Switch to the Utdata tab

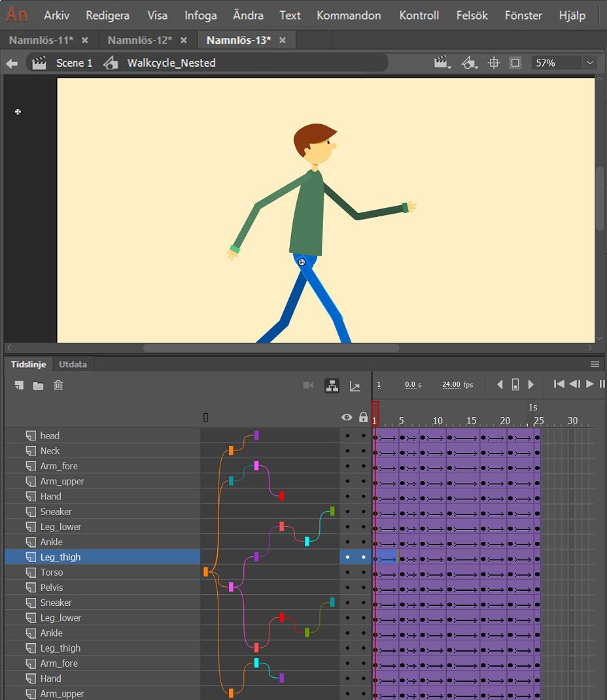pyautogui.click(x=73, y=364)
